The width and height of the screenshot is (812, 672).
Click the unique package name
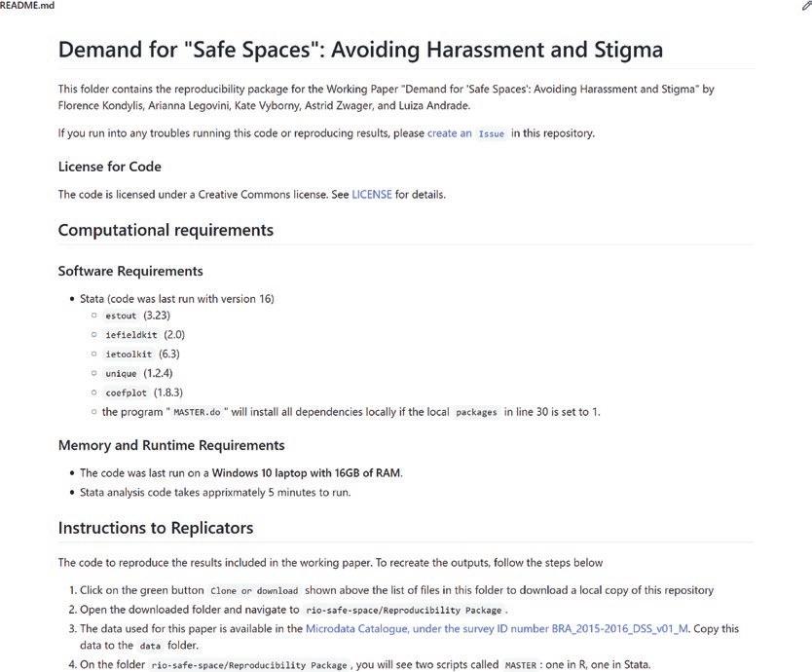[122, 374]
